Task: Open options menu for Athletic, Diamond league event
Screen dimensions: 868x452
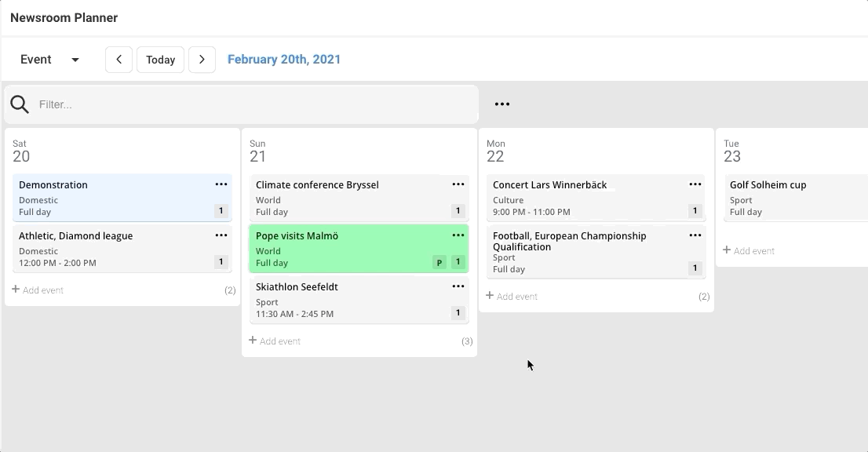Action: 221,235
